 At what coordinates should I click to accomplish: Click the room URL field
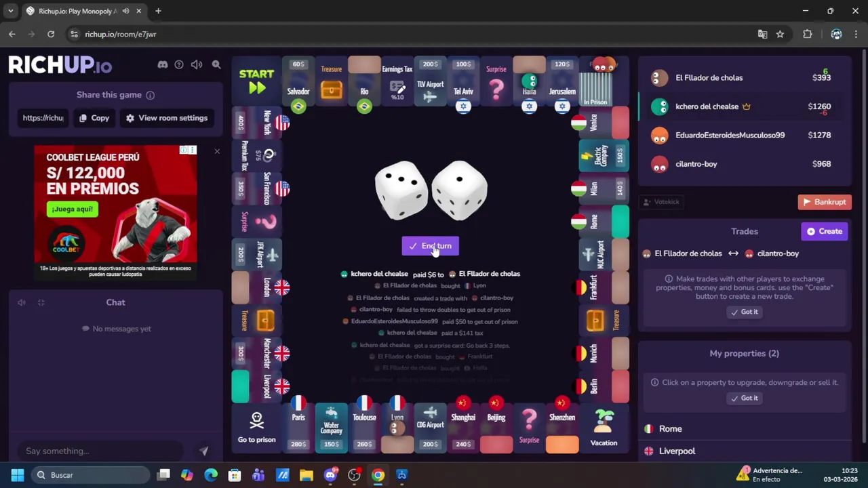pyautogui.click(x=43, y=118)
